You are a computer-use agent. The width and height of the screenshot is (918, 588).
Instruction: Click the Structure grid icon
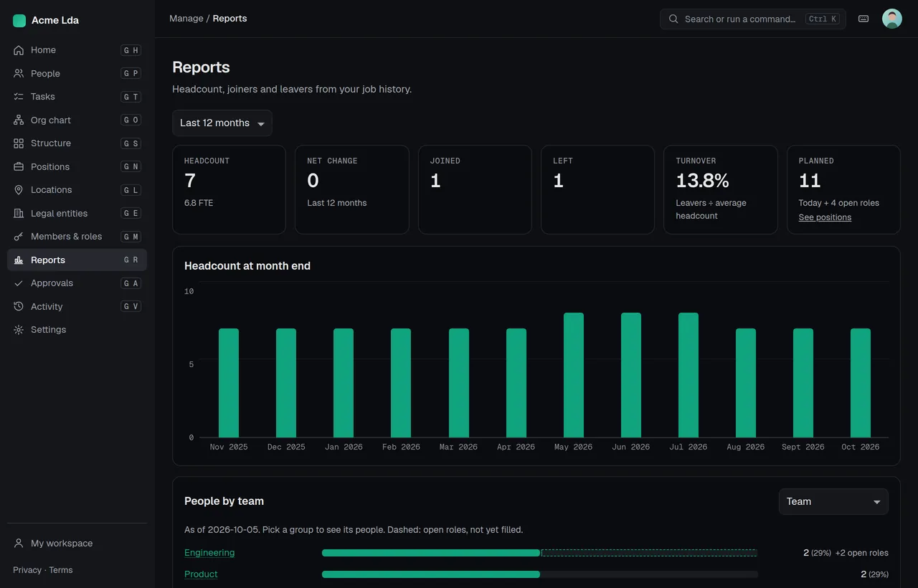tap(19, 143)
